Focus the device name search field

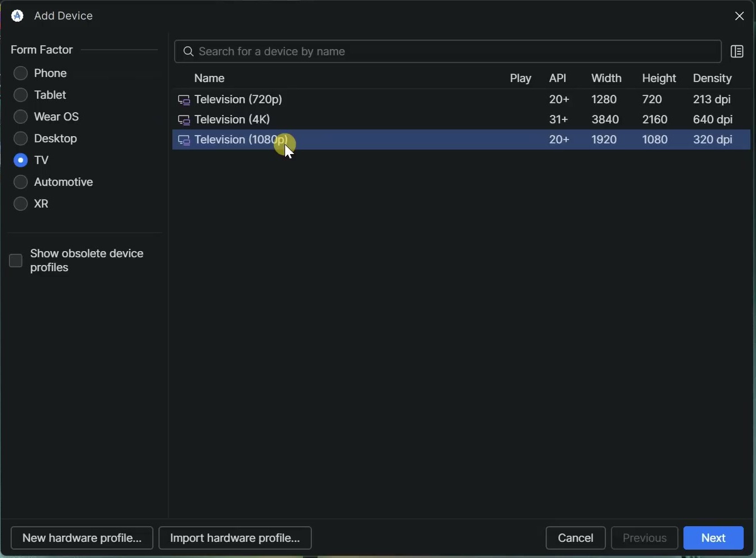[x=449, y=52]
